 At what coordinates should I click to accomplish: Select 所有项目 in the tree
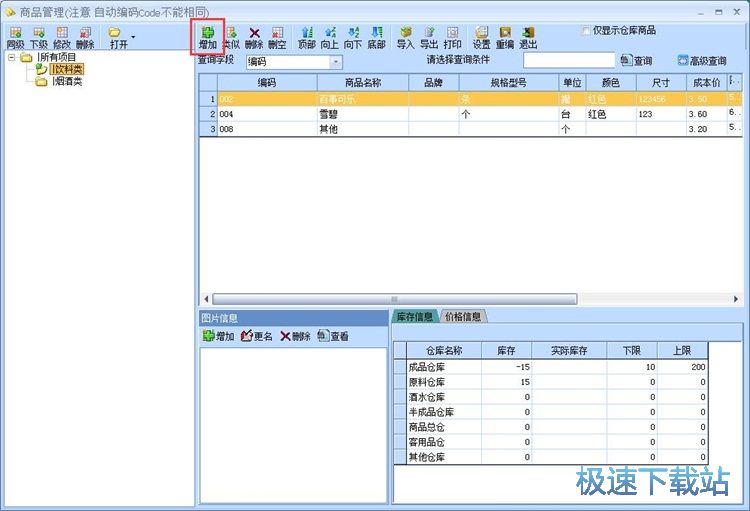[x=57, y=57]
